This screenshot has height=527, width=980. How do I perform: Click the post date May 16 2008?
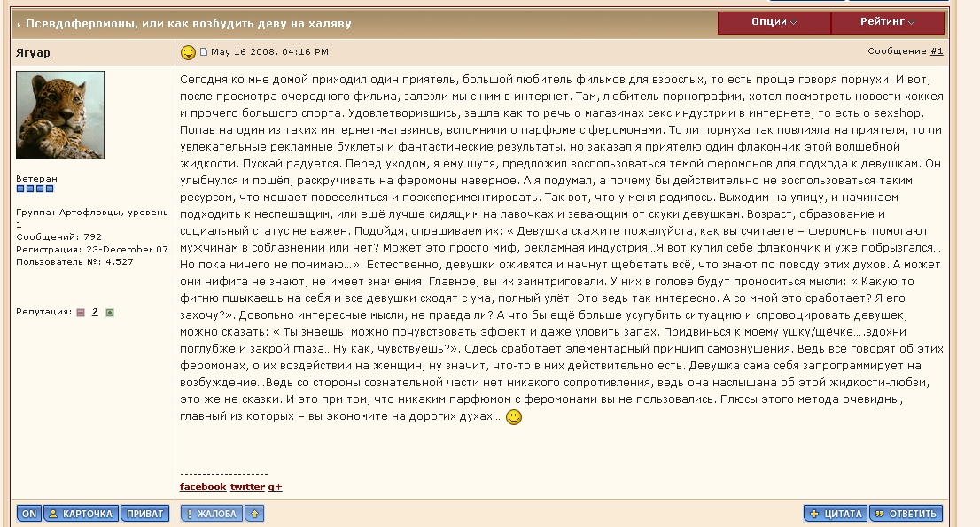[x=269, y=52]
